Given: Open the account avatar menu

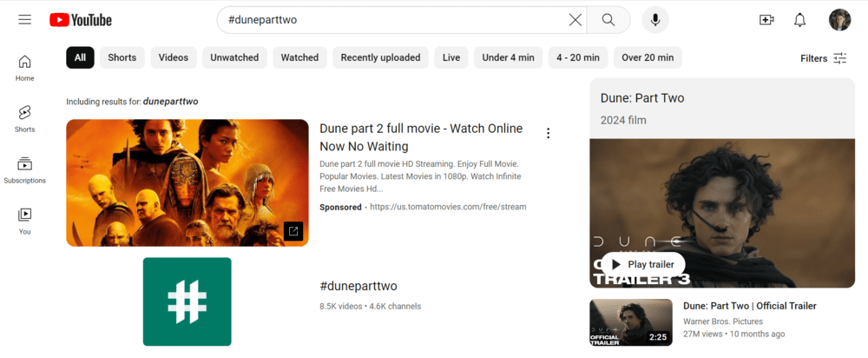Looking at the screenshot, I should point(839,20).
